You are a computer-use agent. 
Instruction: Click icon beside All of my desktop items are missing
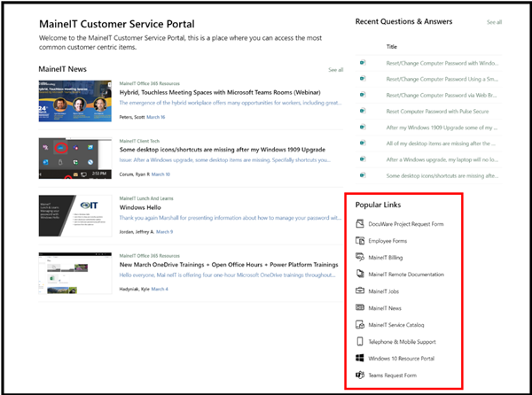click(363, 143)
